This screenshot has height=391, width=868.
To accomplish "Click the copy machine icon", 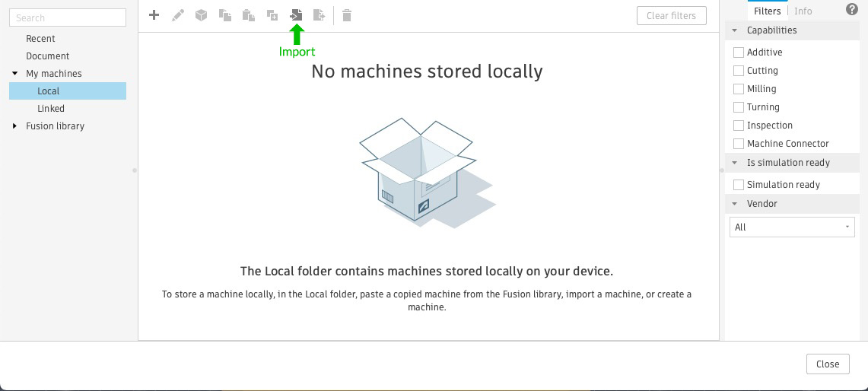I will [225, 15].
